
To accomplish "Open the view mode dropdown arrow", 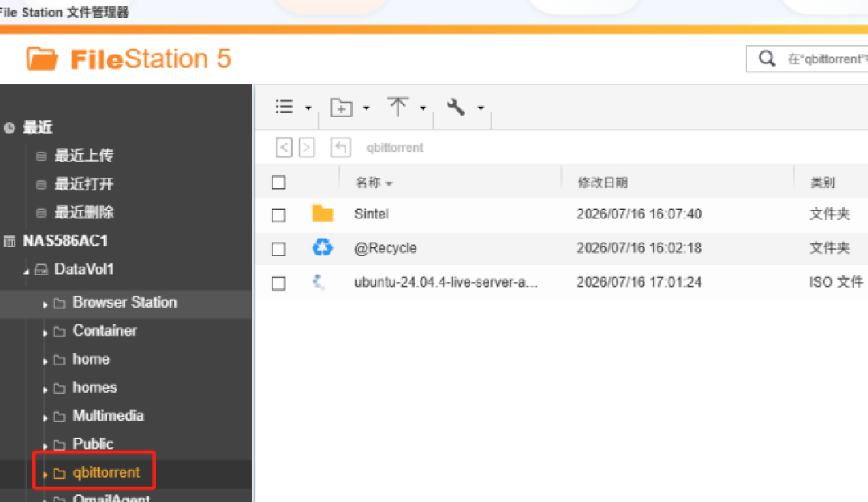I will [309, 108].
